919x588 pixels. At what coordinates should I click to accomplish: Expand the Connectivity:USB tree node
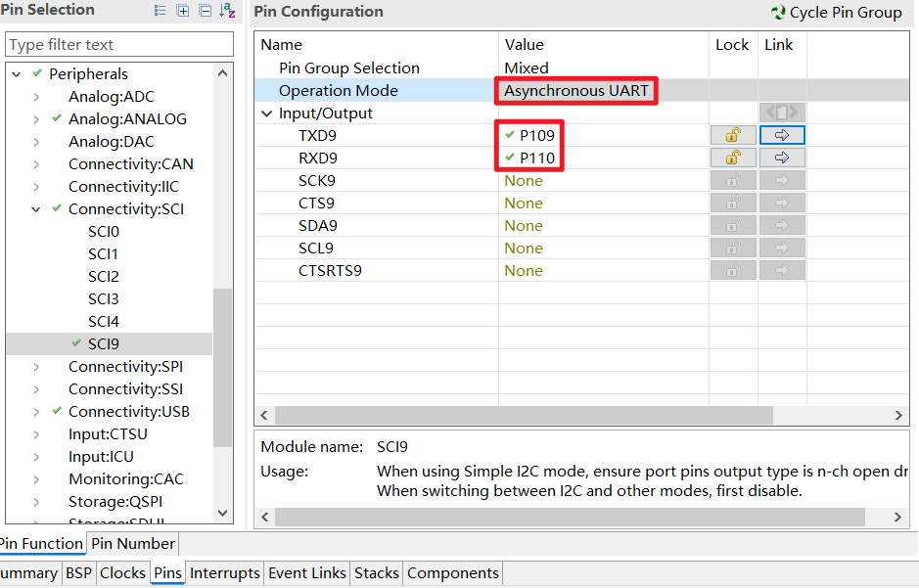coord(36,412)
